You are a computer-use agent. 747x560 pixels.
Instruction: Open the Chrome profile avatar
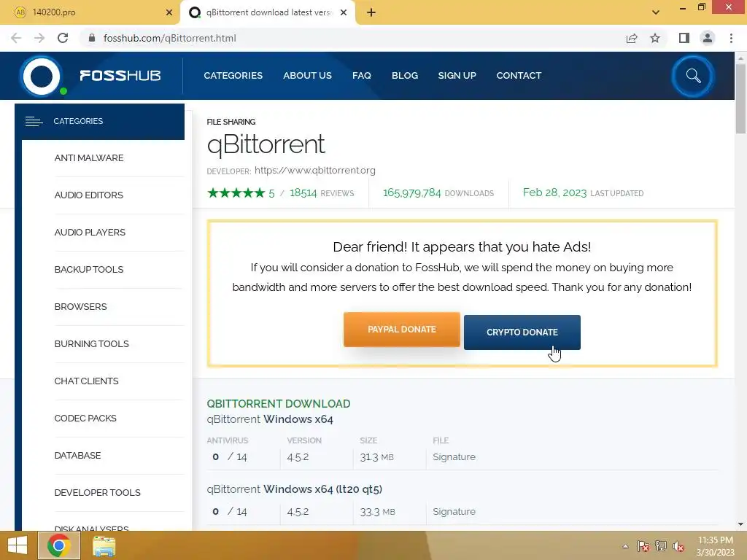tap(708, 38)
